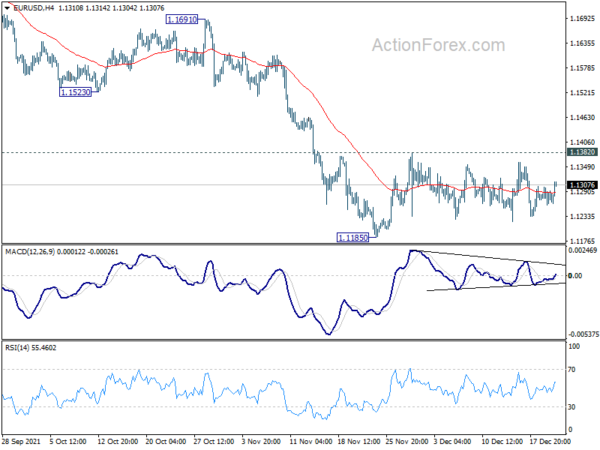
Task: Click the 25 Nov 20:00 time label
Action: (406, 442)
